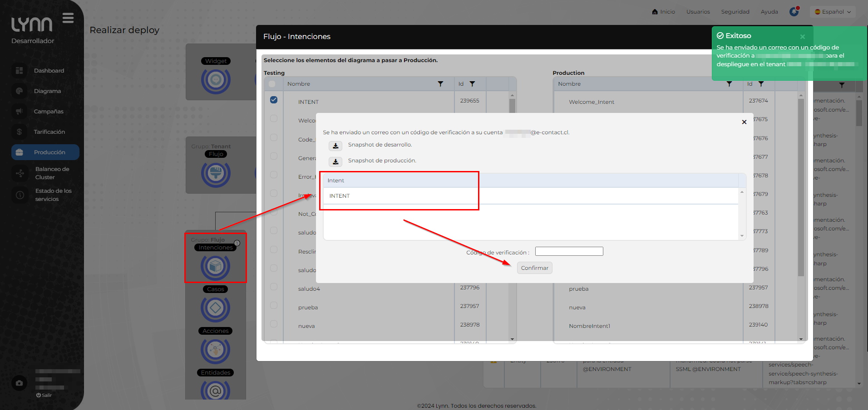
Task: Download the Snapshot de desarrollo file
Action: [335, 146]
